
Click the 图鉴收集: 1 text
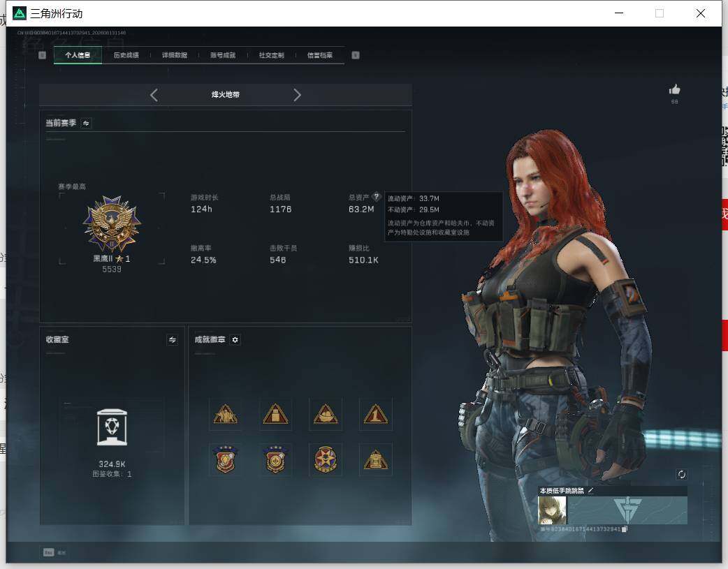pos(112,474)
